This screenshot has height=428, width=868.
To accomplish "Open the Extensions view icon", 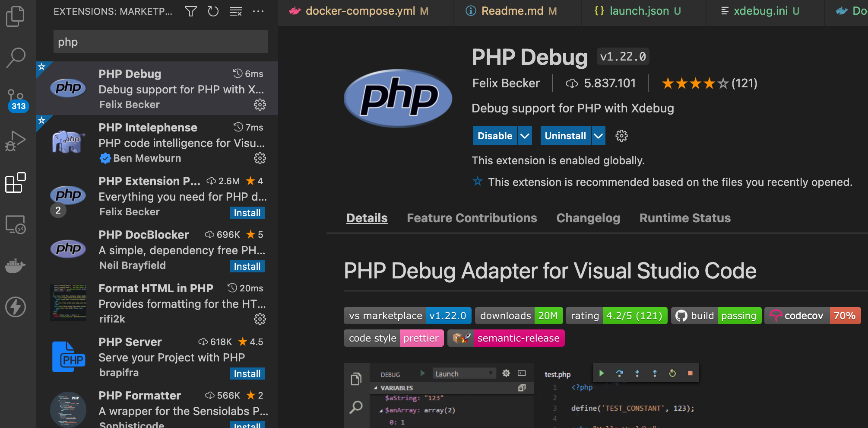I will pyautogui.click(x=16, y=182).
